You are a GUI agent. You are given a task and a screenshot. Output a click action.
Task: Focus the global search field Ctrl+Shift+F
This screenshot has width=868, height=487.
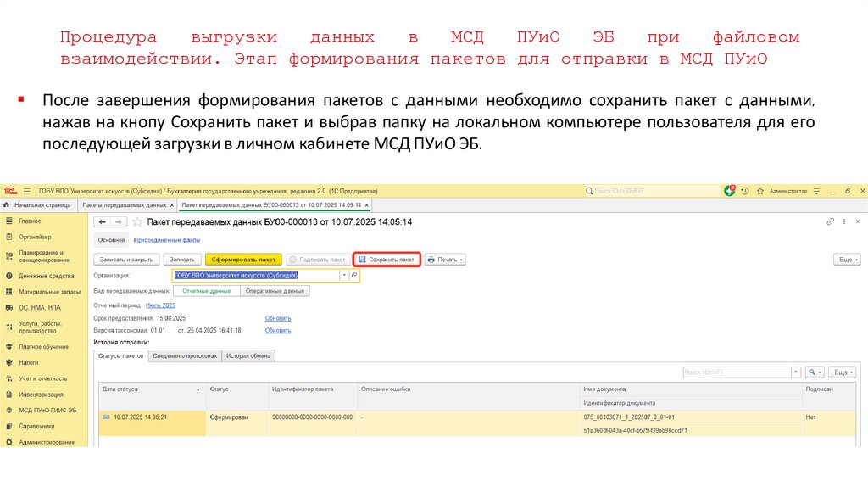click(651, 191)
